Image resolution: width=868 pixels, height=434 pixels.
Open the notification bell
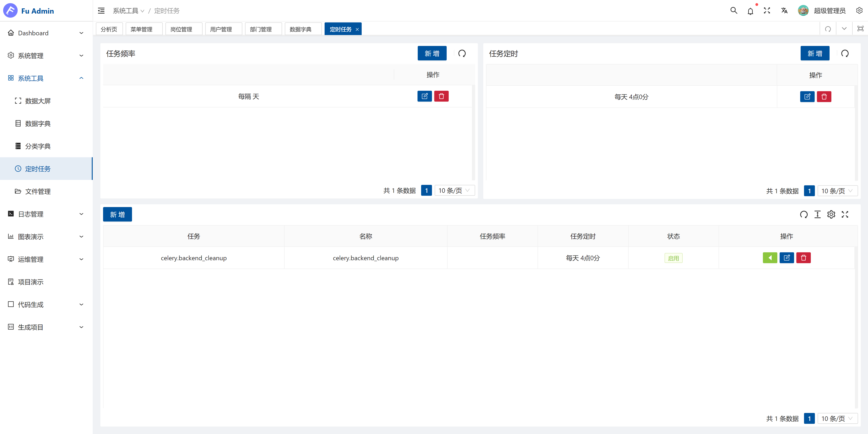coord(750,11)
